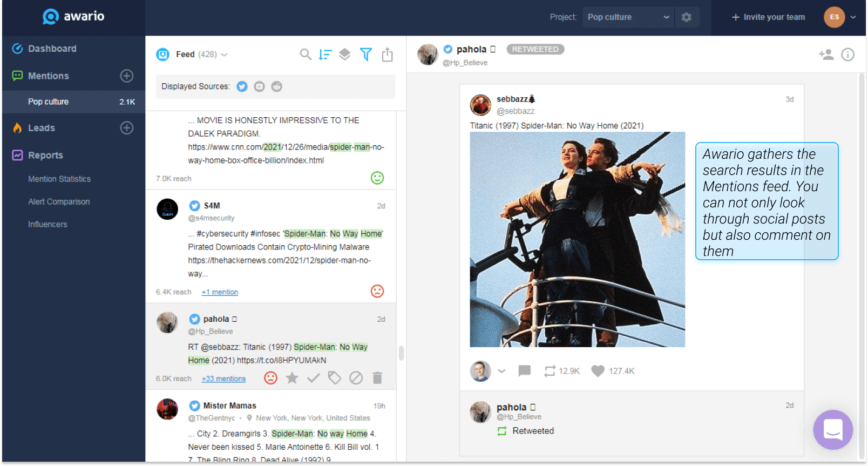Expand the reply account chevron
Screen dimensions: 868x466
click(x=502, y=372)
